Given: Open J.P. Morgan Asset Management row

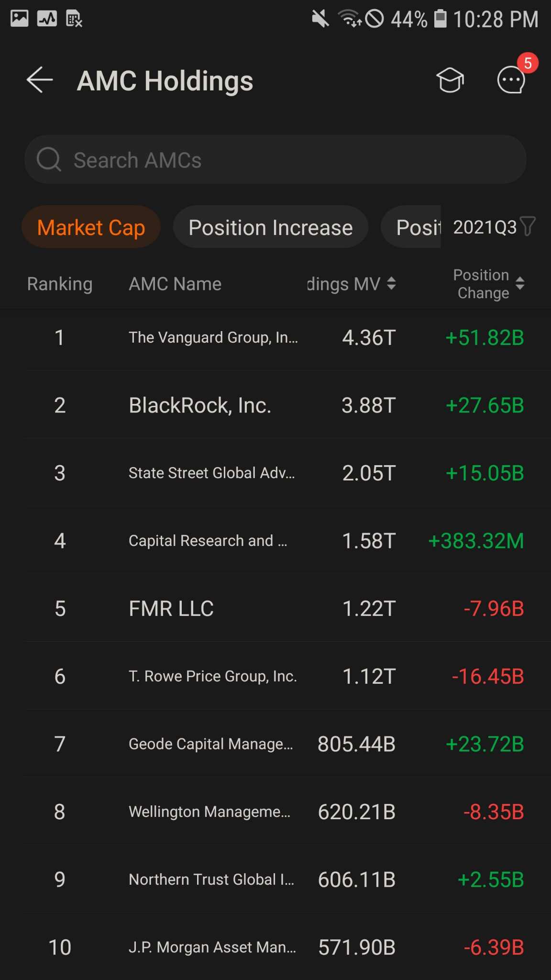Looking at the screenshot, I should point(275,947).
